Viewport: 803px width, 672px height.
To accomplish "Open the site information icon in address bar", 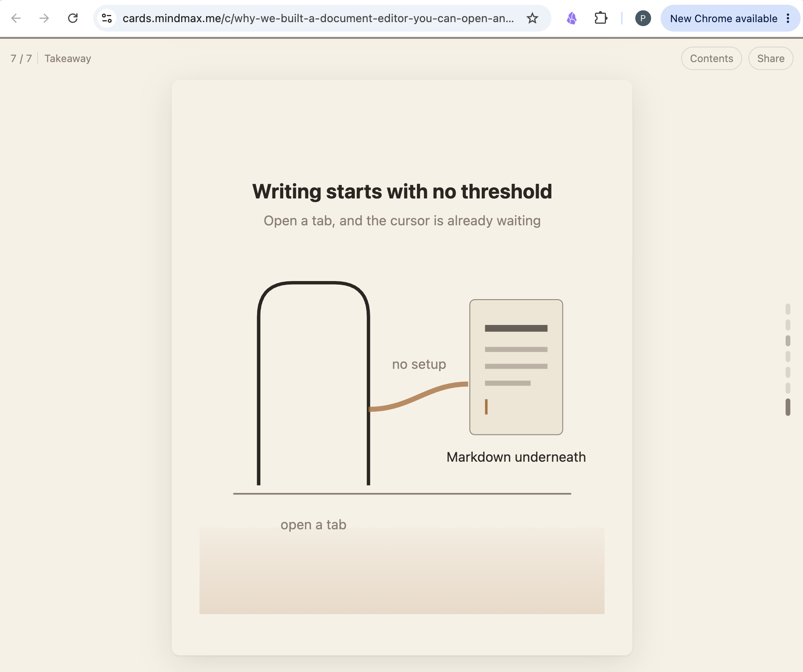I will tap(107, 18).
